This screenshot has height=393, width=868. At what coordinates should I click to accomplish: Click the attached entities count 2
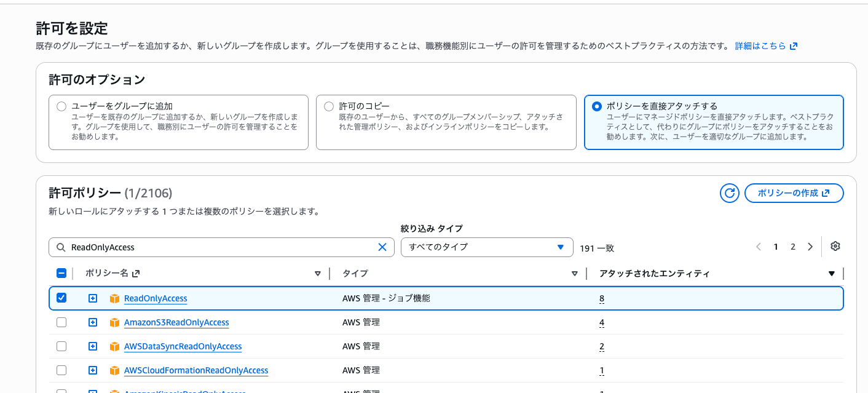(x=602, y=347)
